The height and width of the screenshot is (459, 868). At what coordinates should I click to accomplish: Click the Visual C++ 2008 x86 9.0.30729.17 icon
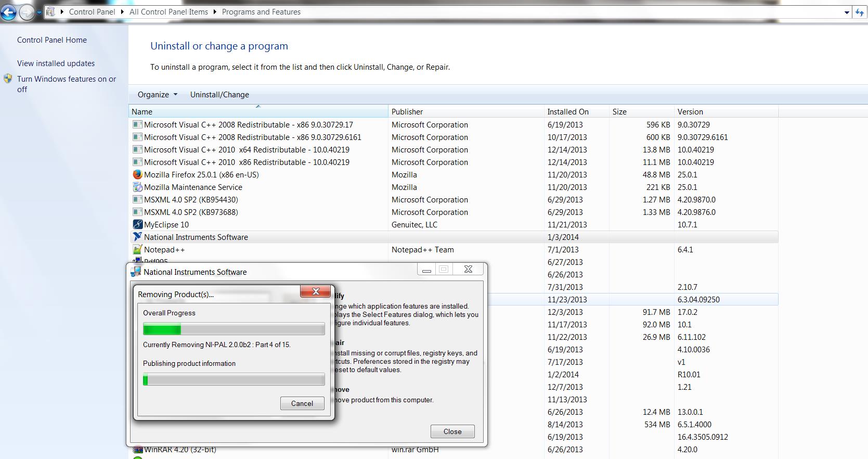(137, 125)
